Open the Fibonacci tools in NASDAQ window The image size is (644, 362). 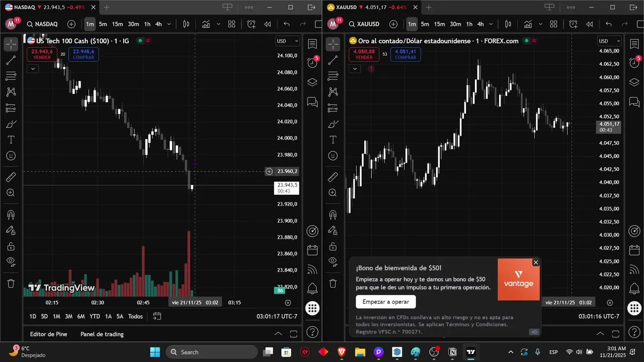coord(11,76)
